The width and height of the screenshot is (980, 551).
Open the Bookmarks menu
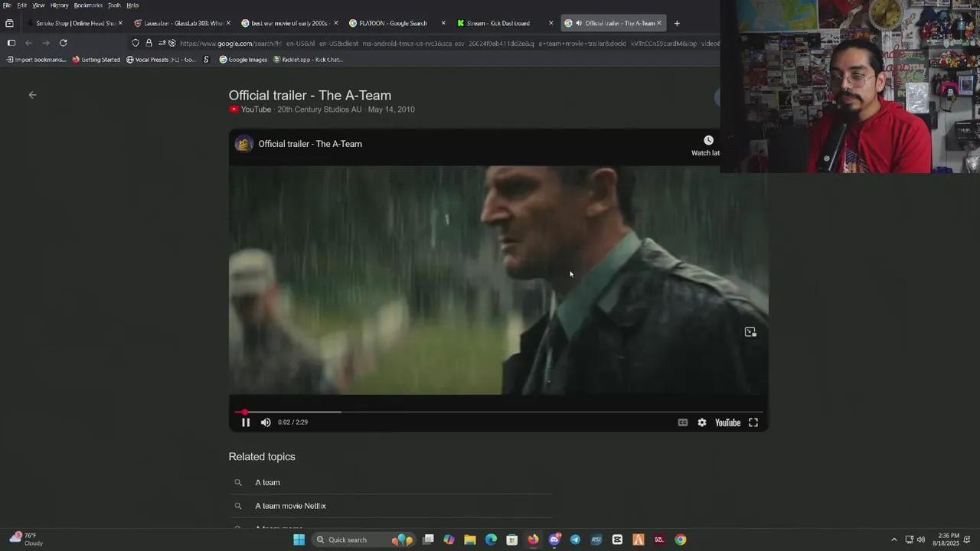tap(88, 5)
